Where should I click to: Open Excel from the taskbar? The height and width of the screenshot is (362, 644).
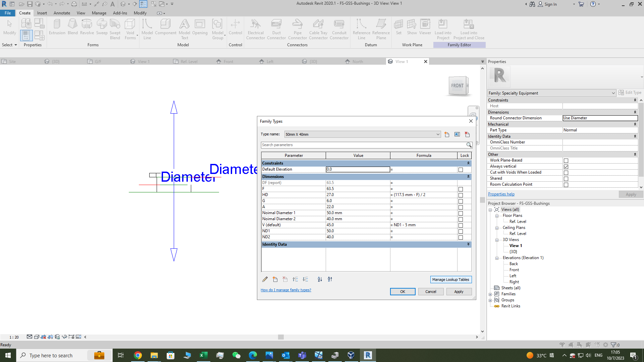(203, 355)
